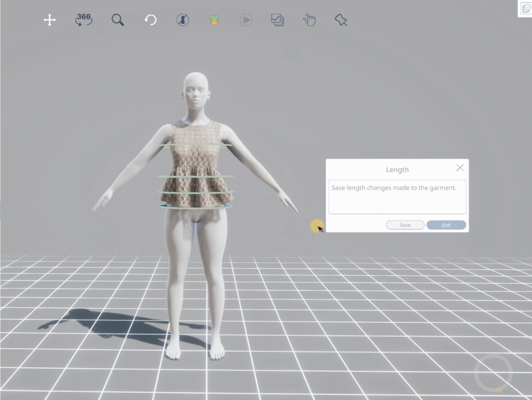Image resolution: width=532 pixels, height=400 pixels.
Task: Close the Length dialog with X
Action: point(460,168)
